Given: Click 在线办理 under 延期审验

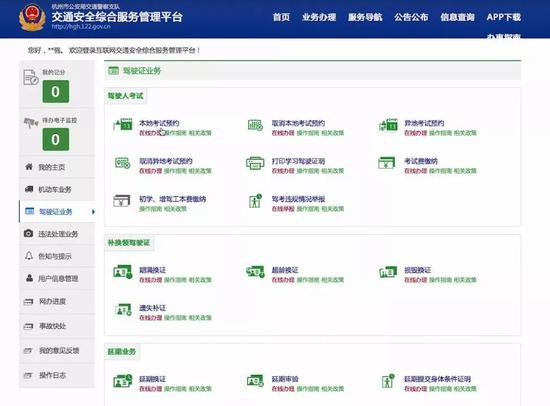Looking at the screenshot, I should 283,389.
